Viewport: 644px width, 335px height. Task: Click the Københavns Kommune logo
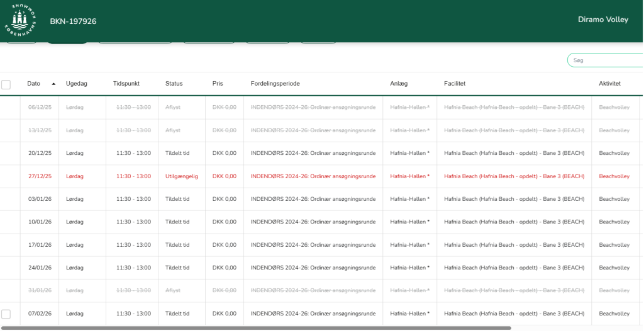[x=20, y=20]
